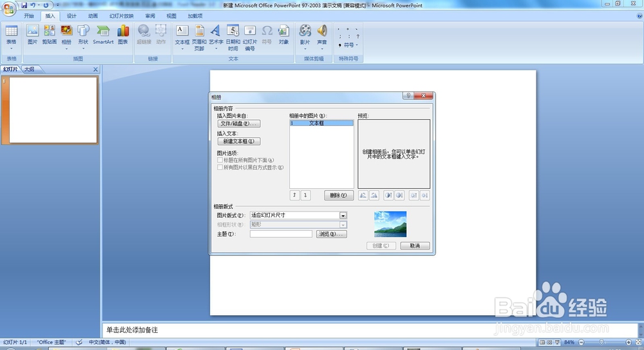Select slide 1 thumbnail in pane

coord(53,110)
